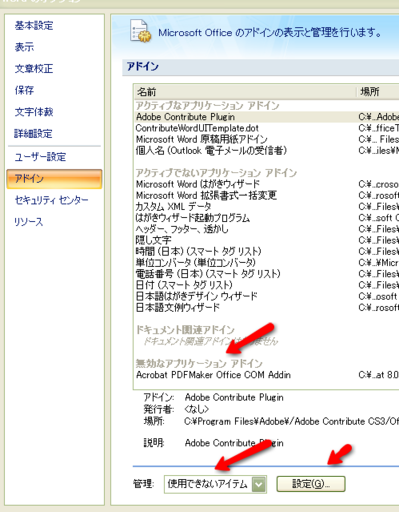399x512 pixels.
Task: Open ユーザー設定 page
Action: click(x=40, y=157)
